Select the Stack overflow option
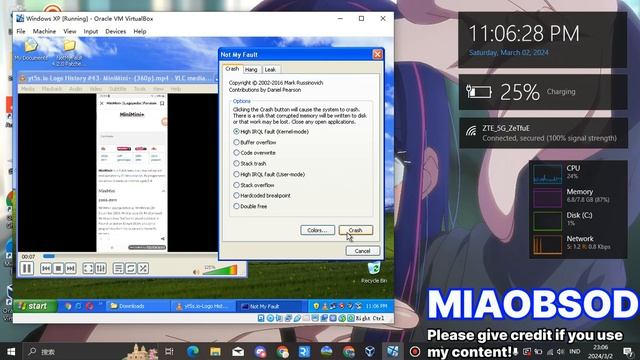The height and width of the screenshot is (360, 640). click(x=253, y=185)
